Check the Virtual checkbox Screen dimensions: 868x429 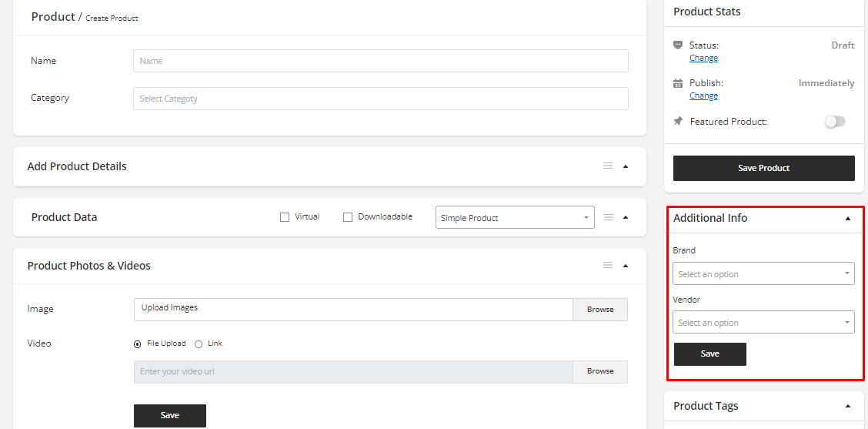(x=285, y=217)
